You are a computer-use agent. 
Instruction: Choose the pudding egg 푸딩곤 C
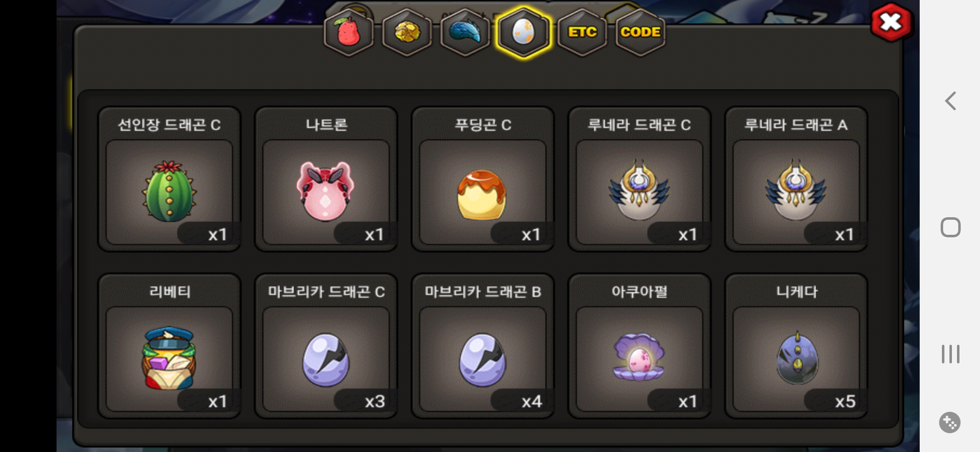[483, 179]
